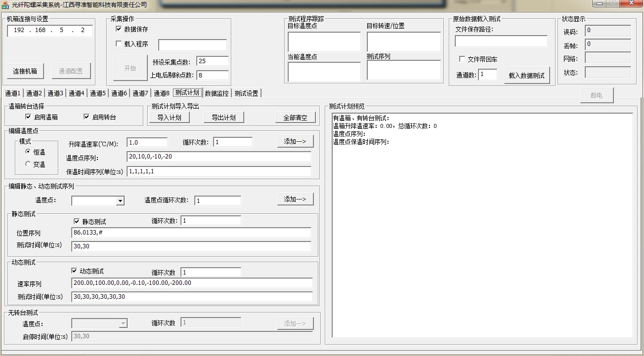Click the 导入计划 button
The height and width of the screenshot is (356, 644).
(170, 118)
